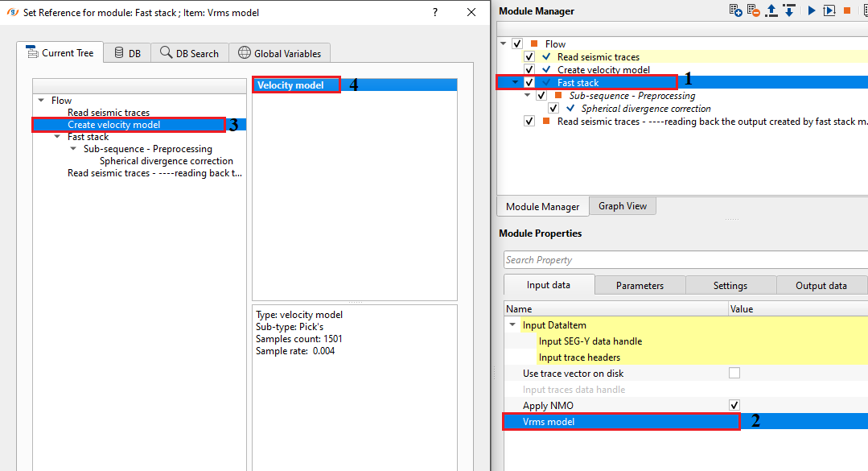
Task: Click the Input SEG-Y data handle property
Action: [590, 341]
